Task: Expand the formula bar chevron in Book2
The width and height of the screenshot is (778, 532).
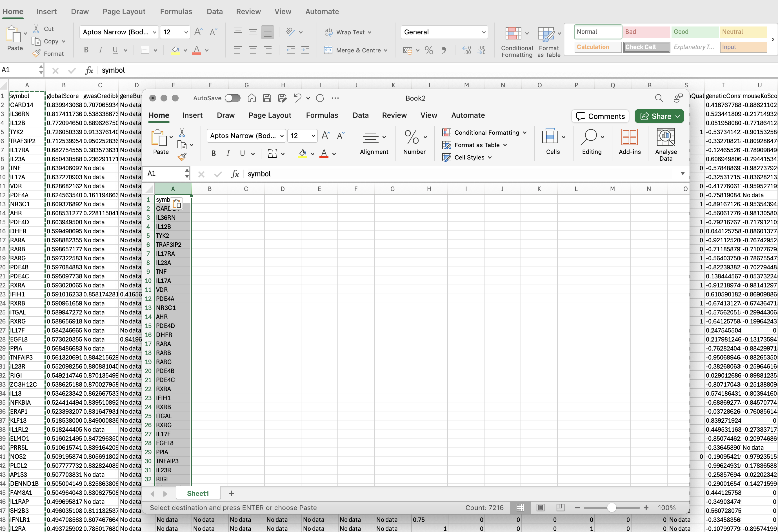Action: (x=682, y=173)
